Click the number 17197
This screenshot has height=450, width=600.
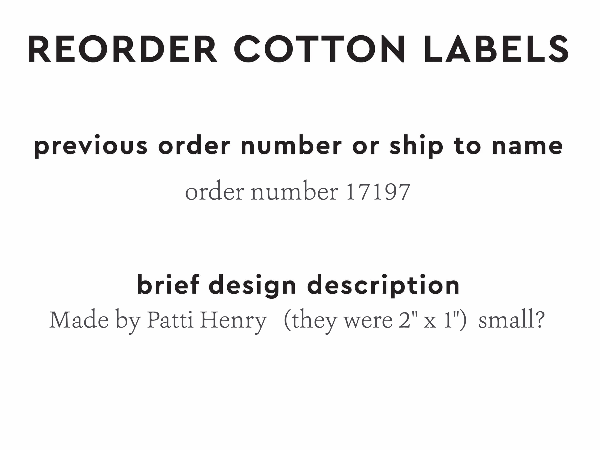pyautogui.click(x=377, y=192)
